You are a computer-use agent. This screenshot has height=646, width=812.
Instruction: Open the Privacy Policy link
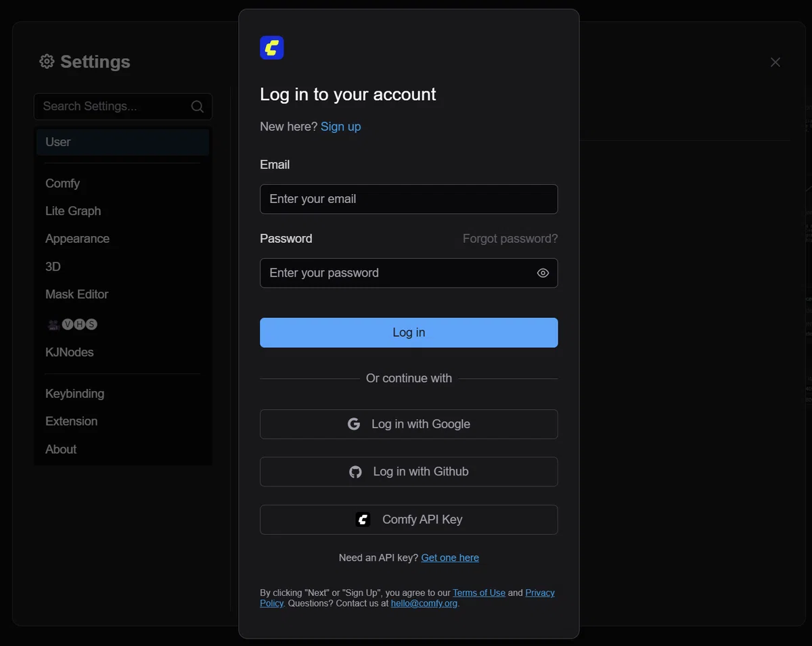tap(540, 593)
